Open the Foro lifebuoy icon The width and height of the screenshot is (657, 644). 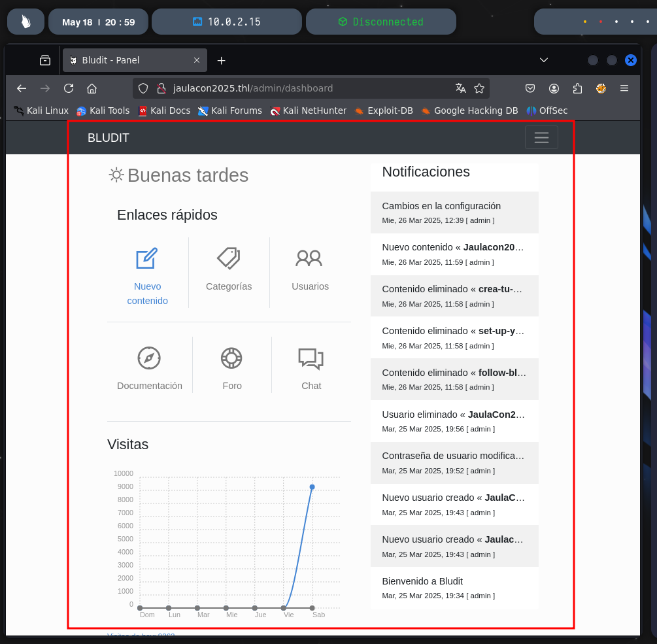[231, 358]
